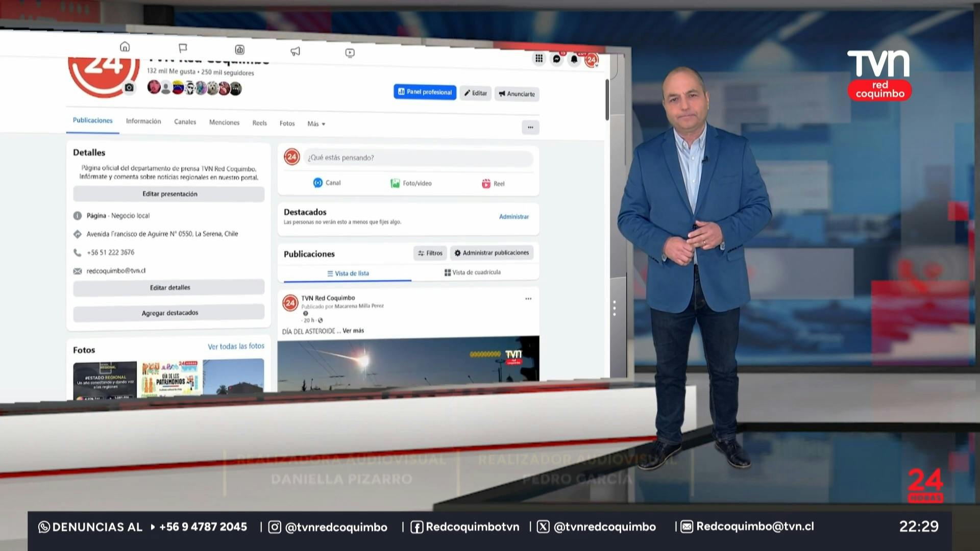
Task: Open the Reels tab
Action: 259,123
